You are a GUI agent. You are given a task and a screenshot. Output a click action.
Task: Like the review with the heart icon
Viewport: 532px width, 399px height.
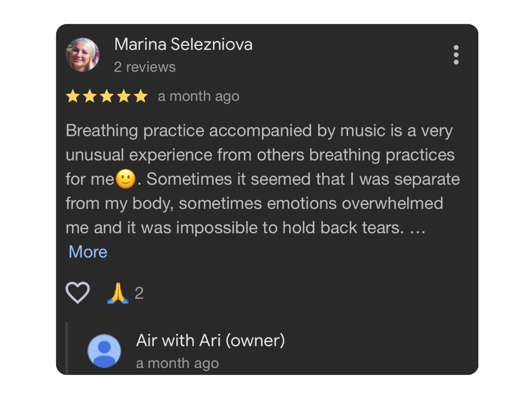(78, 293)
